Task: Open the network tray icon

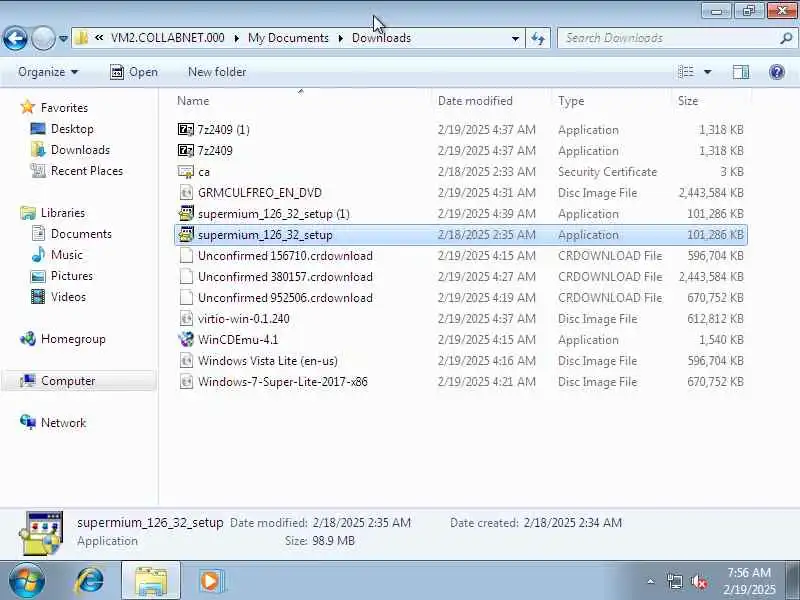Action: tap(674, 581)
